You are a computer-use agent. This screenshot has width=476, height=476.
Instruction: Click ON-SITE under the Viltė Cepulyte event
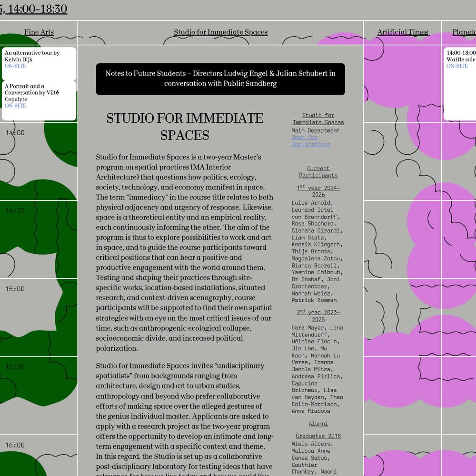tap(16, 106)
